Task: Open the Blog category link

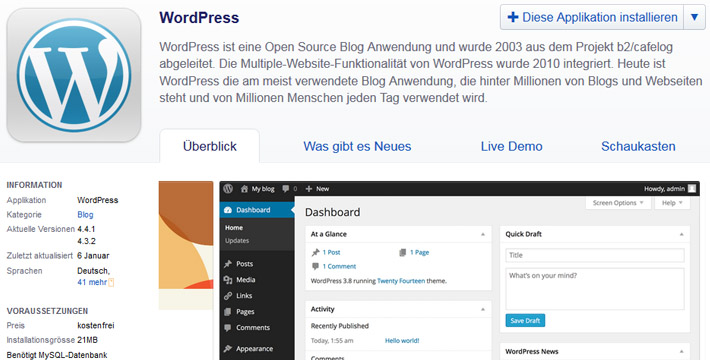Action: click(85, 215)
